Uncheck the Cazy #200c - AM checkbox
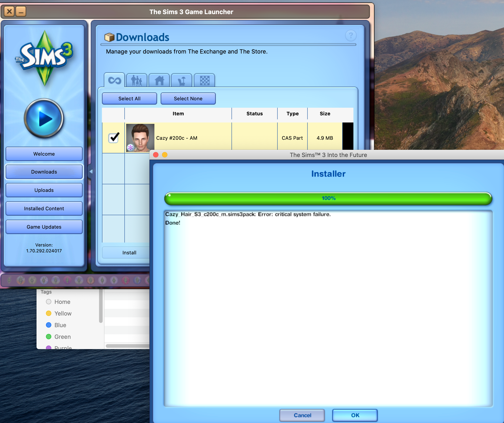 coord(113,138)
